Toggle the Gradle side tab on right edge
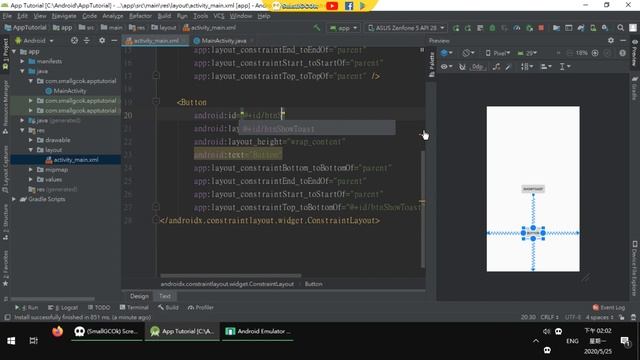The image size is (640, 360). pos(635,88)
